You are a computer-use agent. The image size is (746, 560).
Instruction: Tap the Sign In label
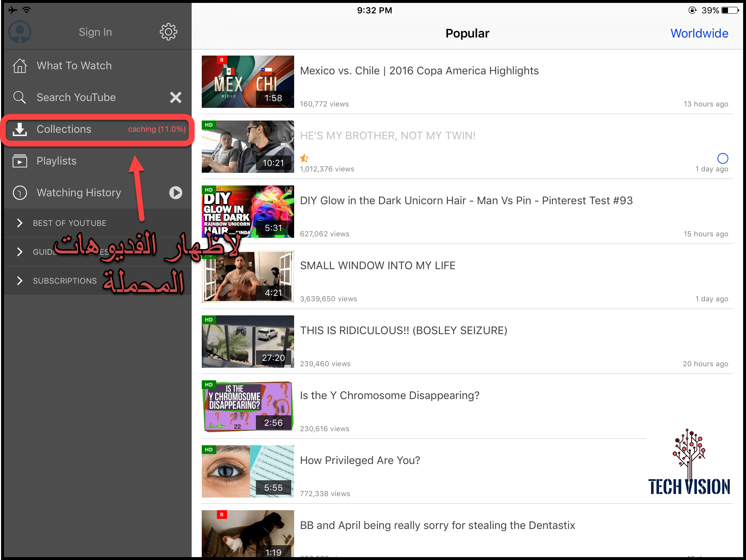point(95,32)
